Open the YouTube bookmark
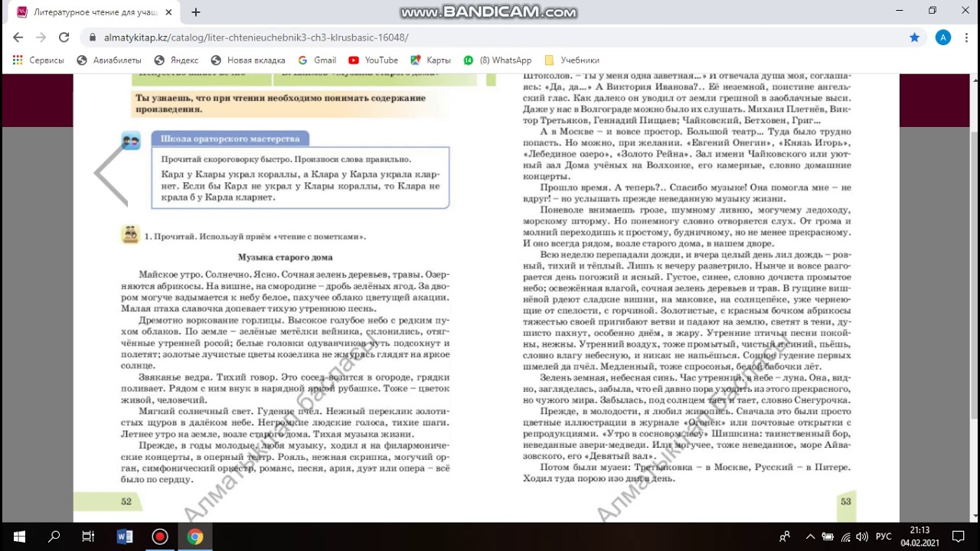This screenshot has width=980, height=551. [374, 60]
